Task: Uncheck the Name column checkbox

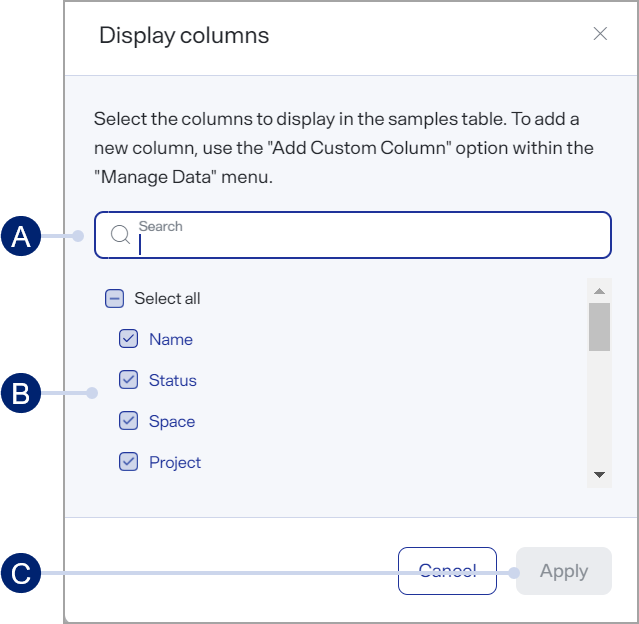Action: [128, 339]
